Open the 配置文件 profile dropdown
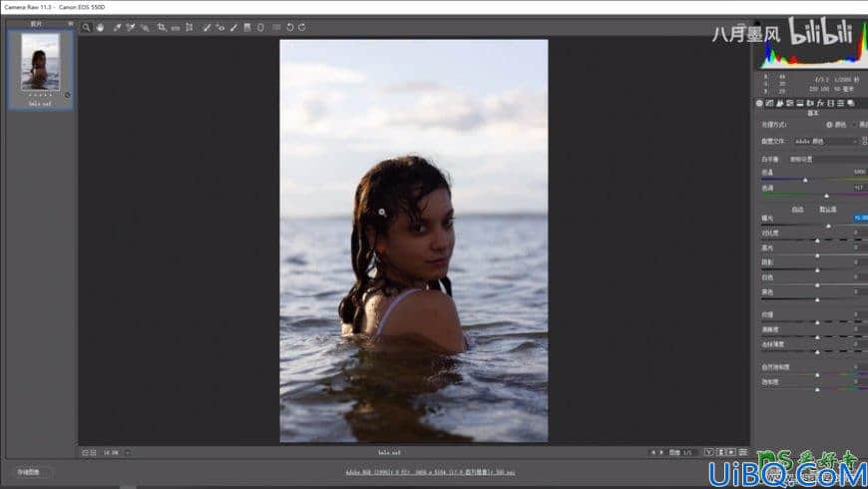 [x=825, y=142]
